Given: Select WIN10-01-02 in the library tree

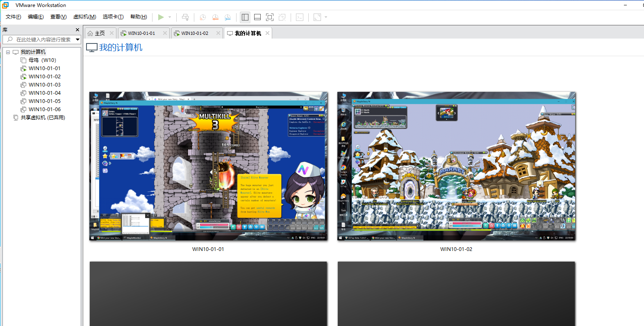Looking at the screenshot, I should (44, 77).
